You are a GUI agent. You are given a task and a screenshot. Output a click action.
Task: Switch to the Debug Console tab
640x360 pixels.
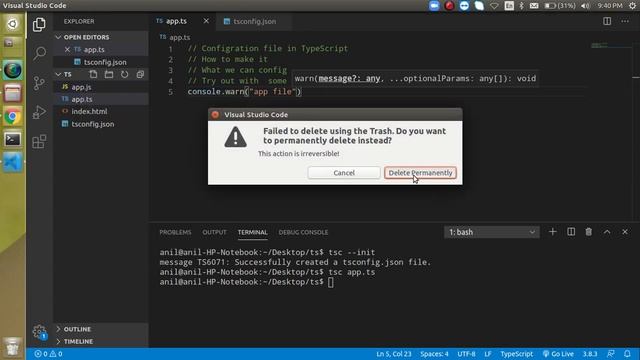[303, 232]
